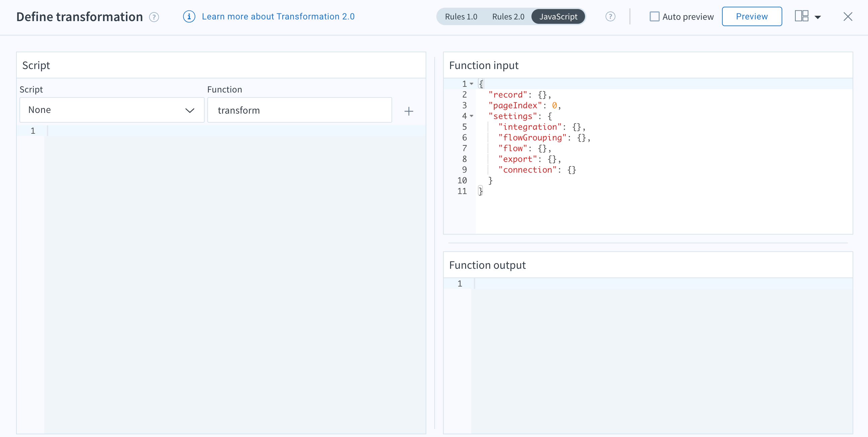Click the Preview button

(752, 16)
